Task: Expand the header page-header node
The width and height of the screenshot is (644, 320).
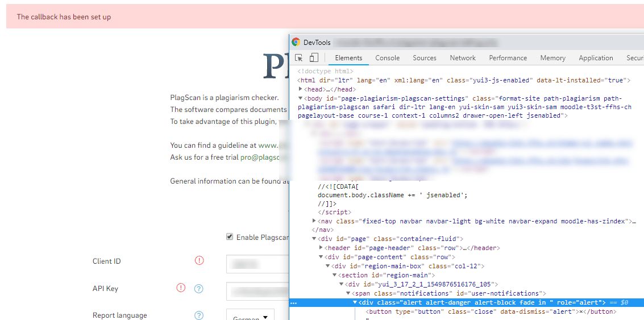Action: click(321, 248)
